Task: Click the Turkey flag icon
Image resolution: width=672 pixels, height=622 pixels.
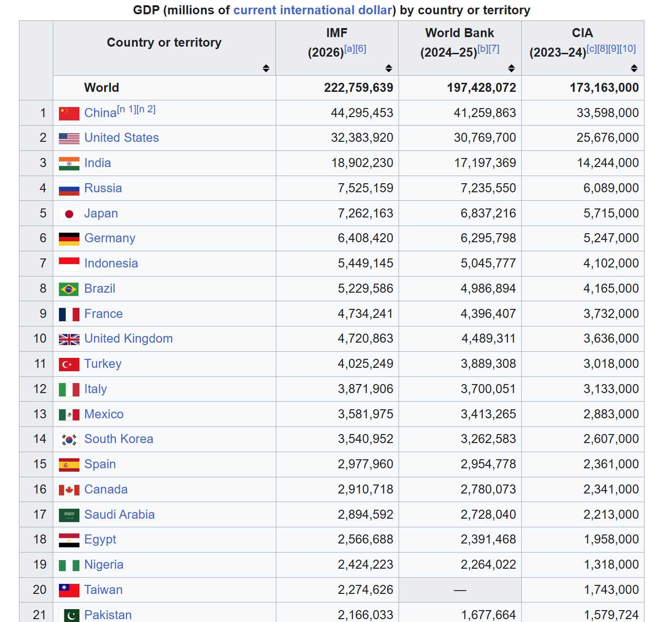Action: (x=69, y=365)
